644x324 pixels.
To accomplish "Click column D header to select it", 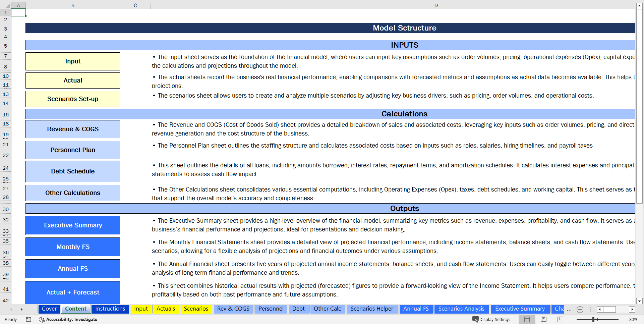I will (x=436, y=5).
